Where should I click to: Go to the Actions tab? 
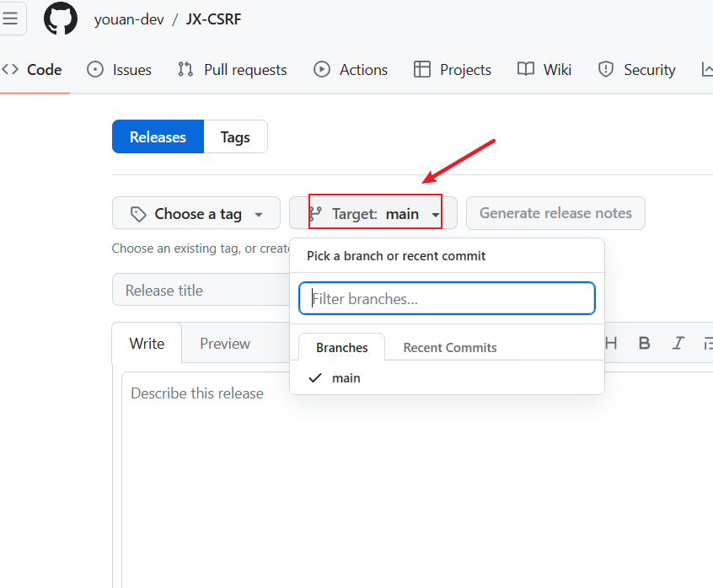[351, 70]
